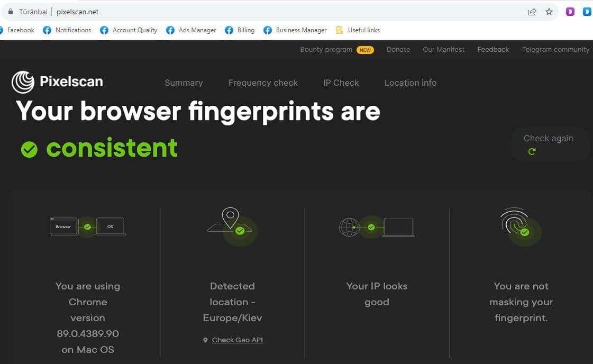Click the Browser-OS consistency check illustration

(88, 226)
